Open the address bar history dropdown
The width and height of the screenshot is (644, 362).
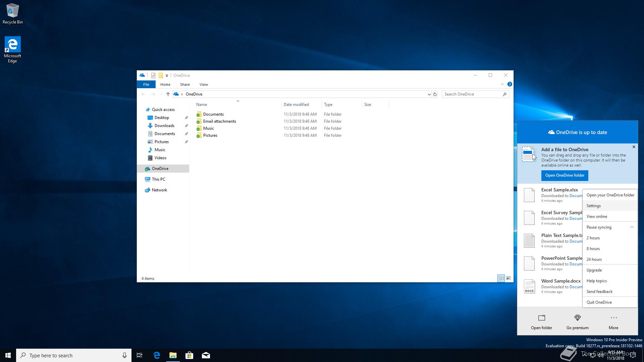click(x=429, y=94)
